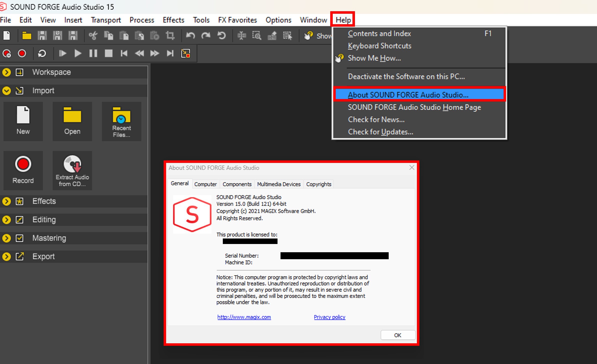Switch to the Components tab
This screenshot has height=364, width=597.
[x=237, y=184]
